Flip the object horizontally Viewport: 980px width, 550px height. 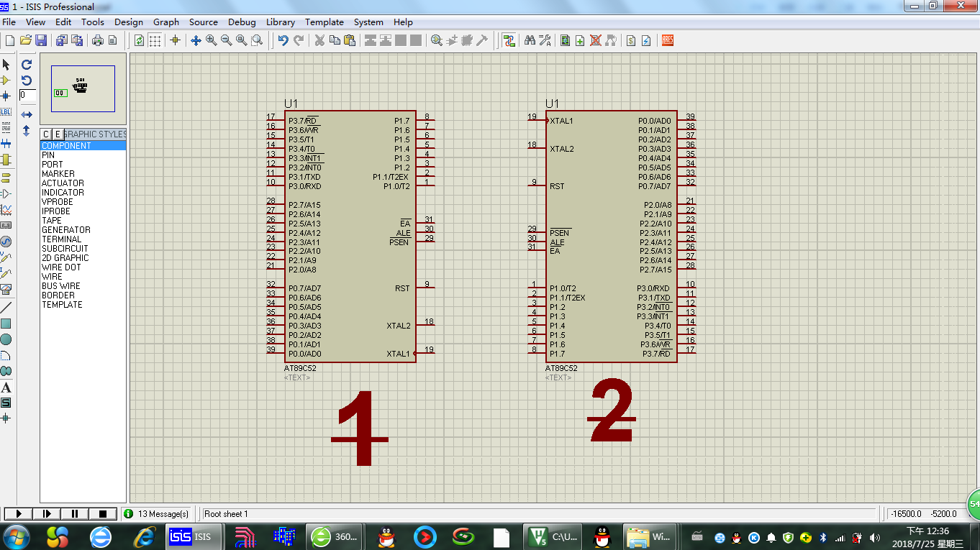pyautogui.click(x=27, y=115)
